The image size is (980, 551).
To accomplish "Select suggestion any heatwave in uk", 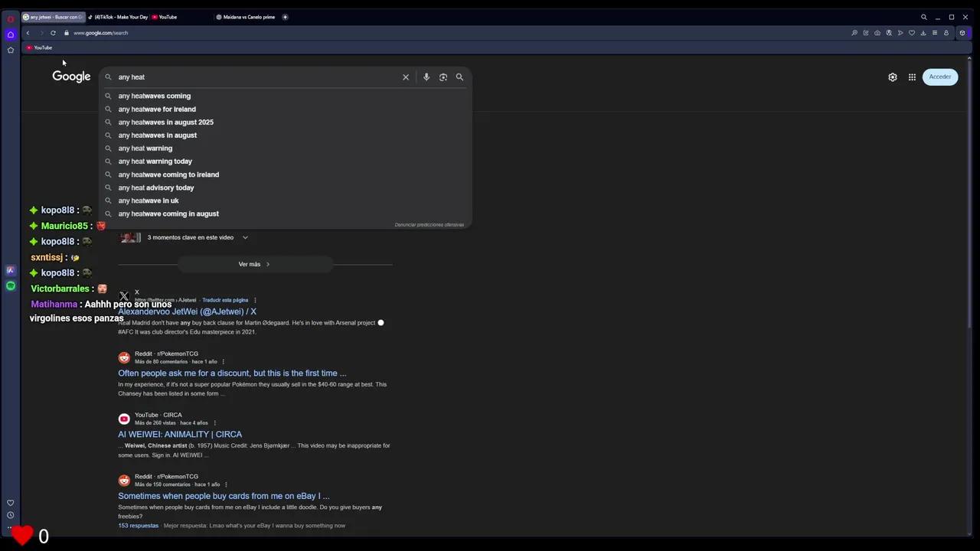I will [x=286, y=201].
